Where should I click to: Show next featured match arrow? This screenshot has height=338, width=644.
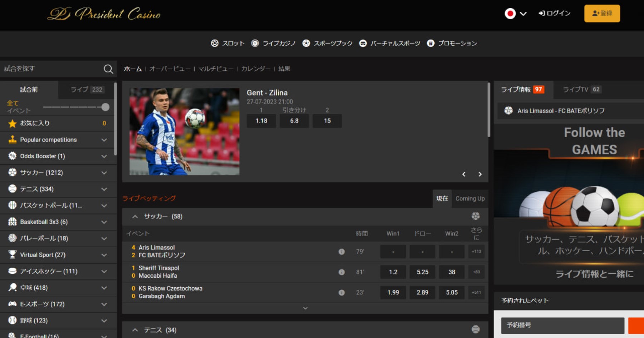tap(480, 174)
